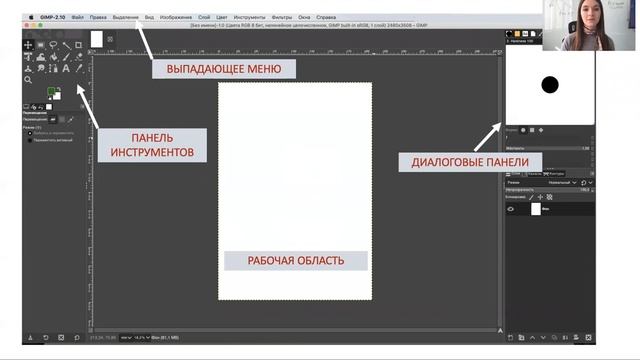The image size is (640, 360).
Task: Open the ruler unit dropdown in status bar
Action: (126, 338)
